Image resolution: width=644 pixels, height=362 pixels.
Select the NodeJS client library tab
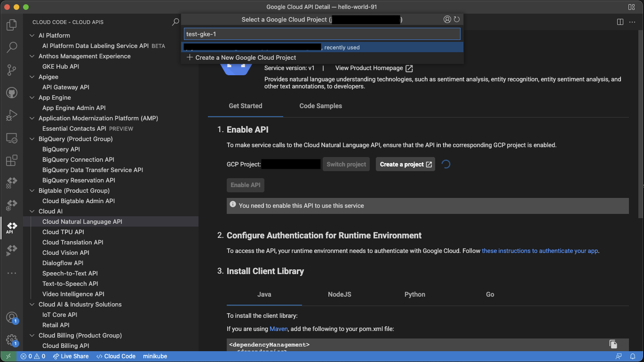pos(340,294)
